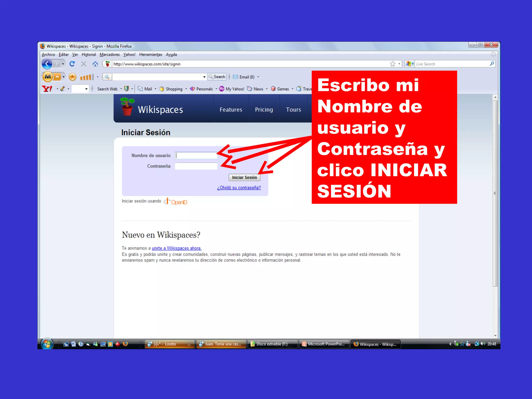532x399 pixels.
Task: Click the toolbar Search button
Action: coord(217,77)
